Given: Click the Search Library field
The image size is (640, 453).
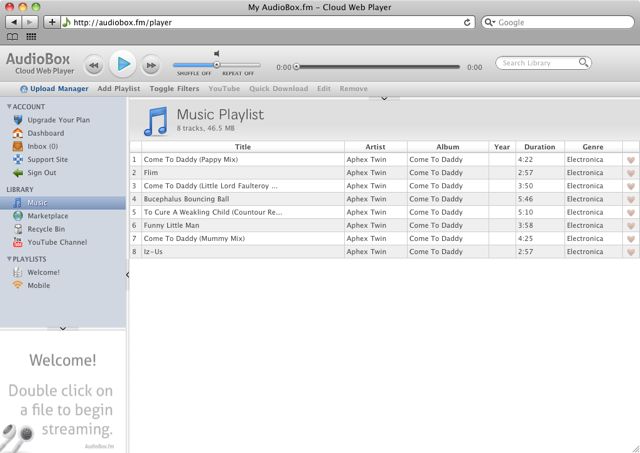Looking at the screenshot, I should tap(543, 63).
